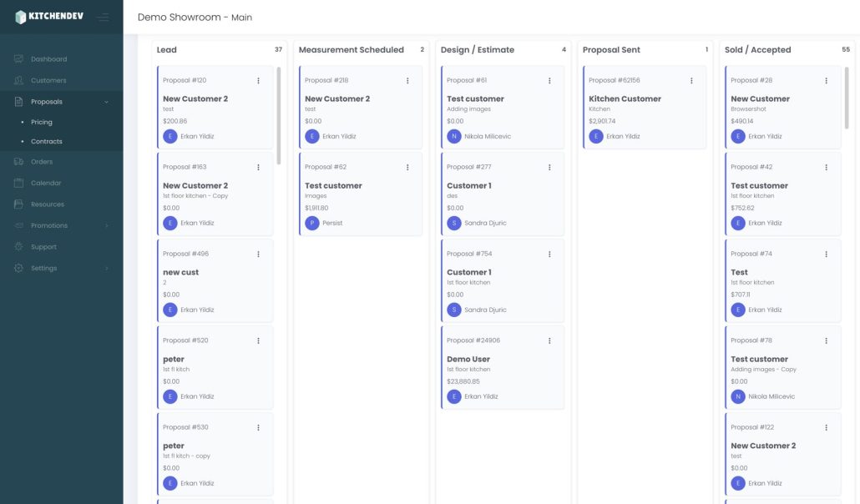
Task: Click the Dashboard icon in the sidebar
Action: [18, 58]
